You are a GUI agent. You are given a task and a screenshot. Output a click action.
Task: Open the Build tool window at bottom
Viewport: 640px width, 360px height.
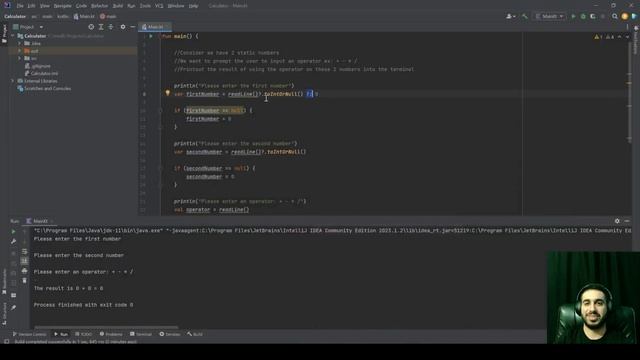[195, 334]
